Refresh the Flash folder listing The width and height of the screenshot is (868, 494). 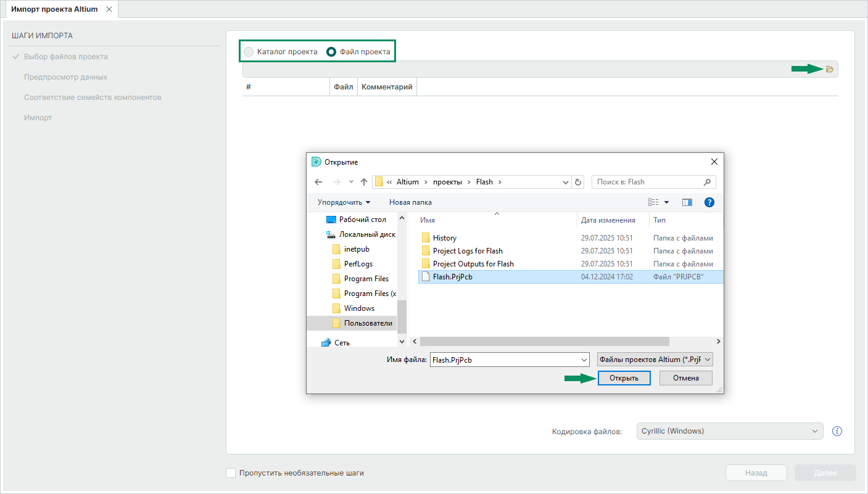578,182
